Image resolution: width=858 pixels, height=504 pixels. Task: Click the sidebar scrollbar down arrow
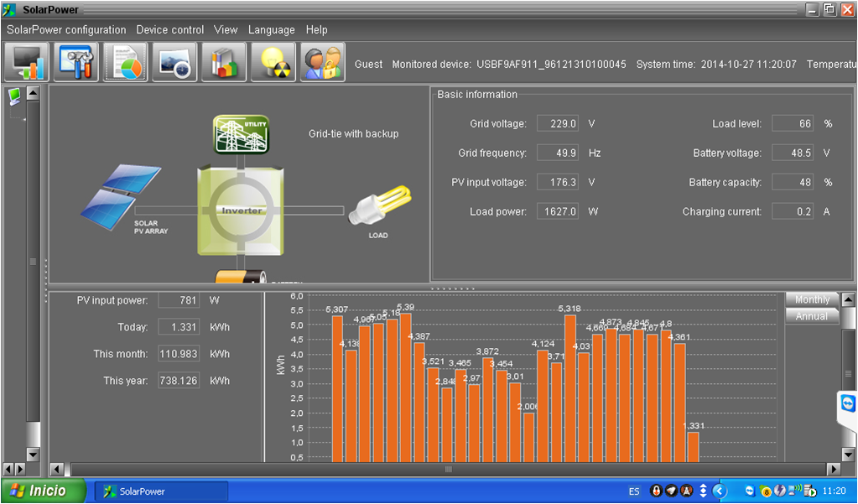click(x=33, y=455)
